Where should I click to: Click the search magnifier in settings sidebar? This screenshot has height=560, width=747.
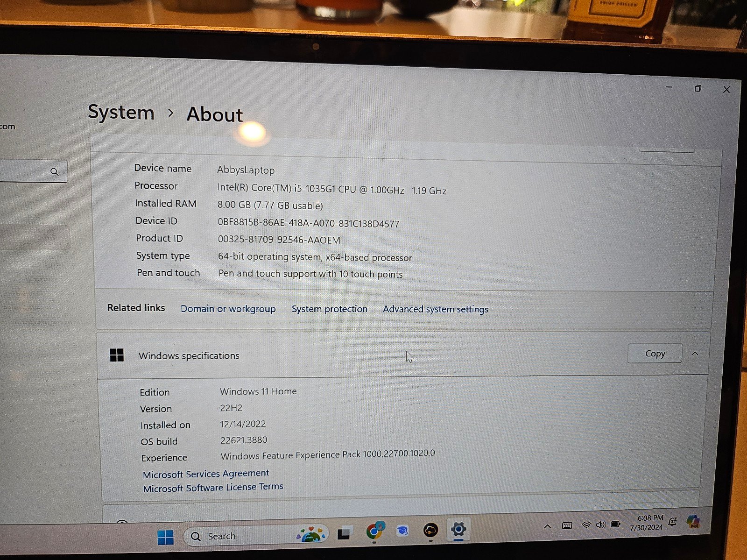coord(55,172)
